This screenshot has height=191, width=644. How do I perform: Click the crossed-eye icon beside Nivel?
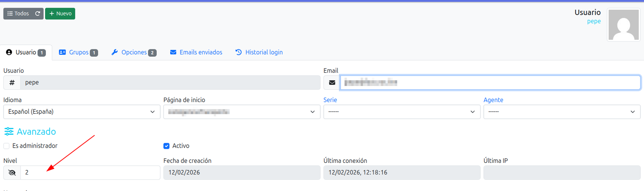click(12, 173)
